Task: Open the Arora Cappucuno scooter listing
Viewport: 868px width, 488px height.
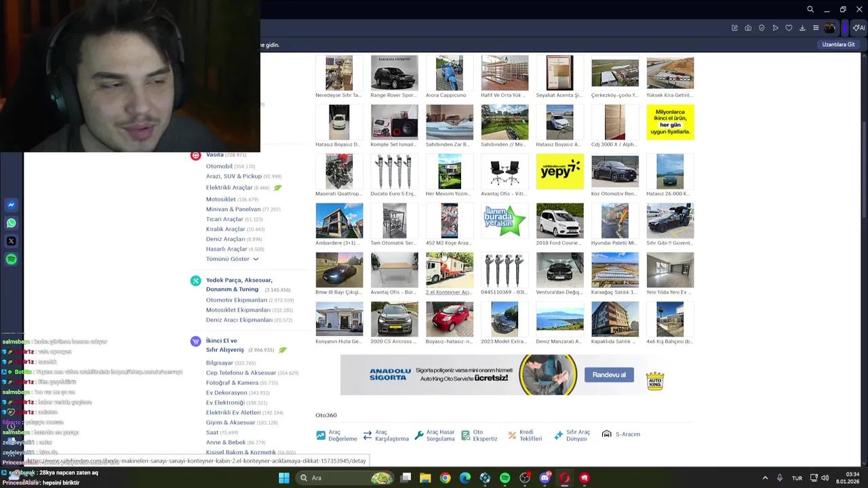Action: coord(450,73)
